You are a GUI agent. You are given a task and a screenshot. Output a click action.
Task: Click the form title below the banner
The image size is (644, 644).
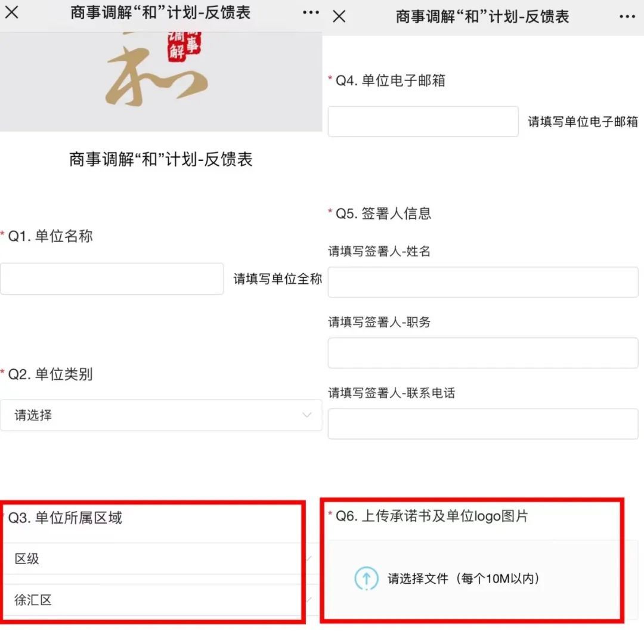point(160,159)
